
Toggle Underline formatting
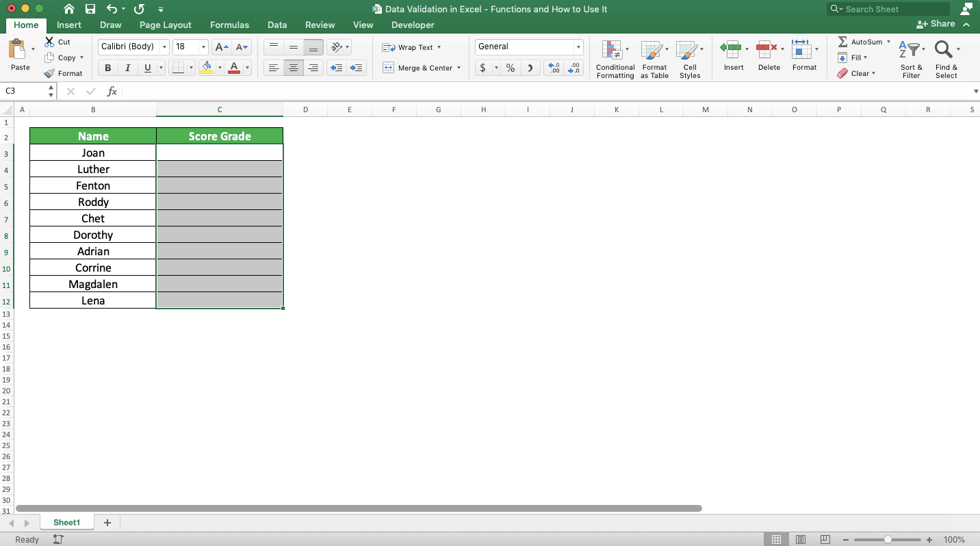coord(147,68)
